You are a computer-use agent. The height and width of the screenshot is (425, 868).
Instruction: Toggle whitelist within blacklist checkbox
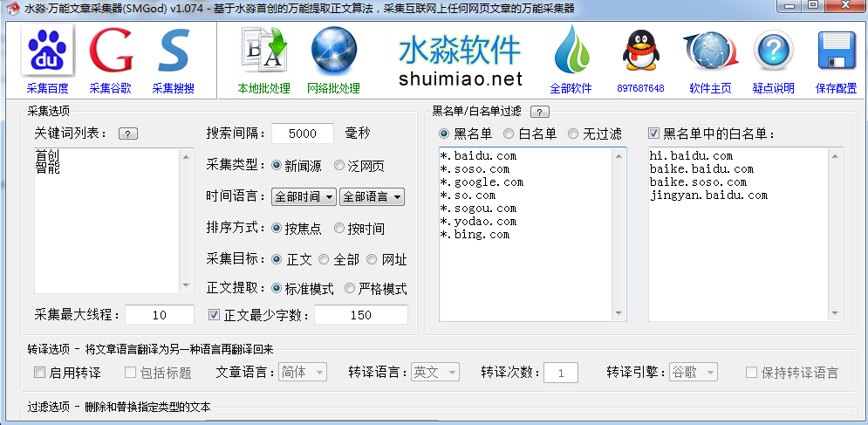pos(653,134)
